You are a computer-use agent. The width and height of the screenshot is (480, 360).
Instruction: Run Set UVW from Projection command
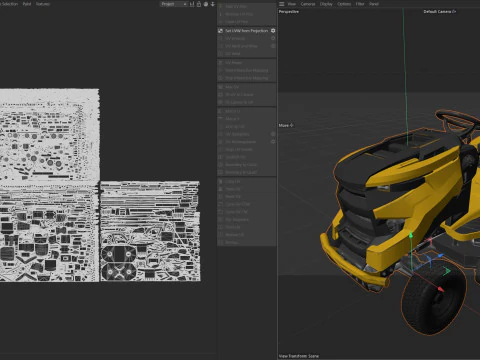point(247,31)
